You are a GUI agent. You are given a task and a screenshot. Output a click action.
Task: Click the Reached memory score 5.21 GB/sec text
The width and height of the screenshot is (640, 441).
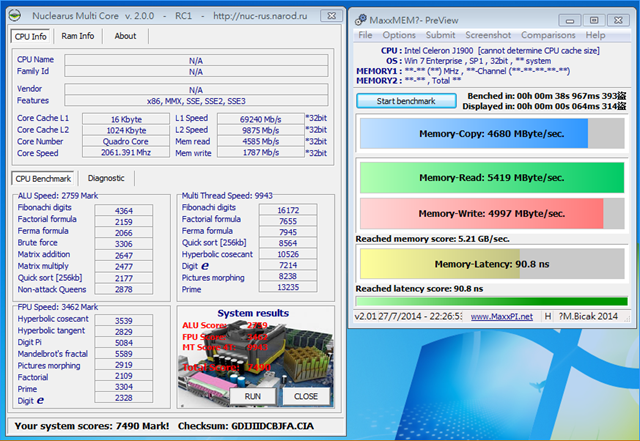click(x=432, y=239)
